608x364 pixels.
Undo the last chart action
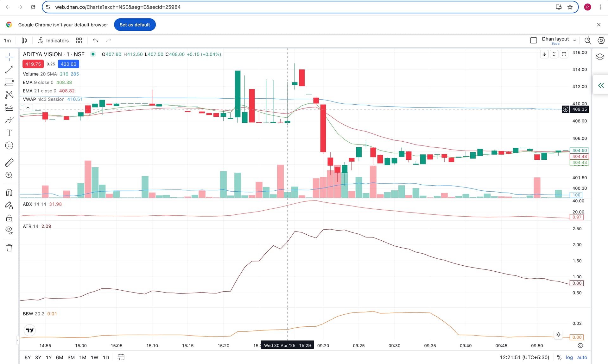click(95, 40)
